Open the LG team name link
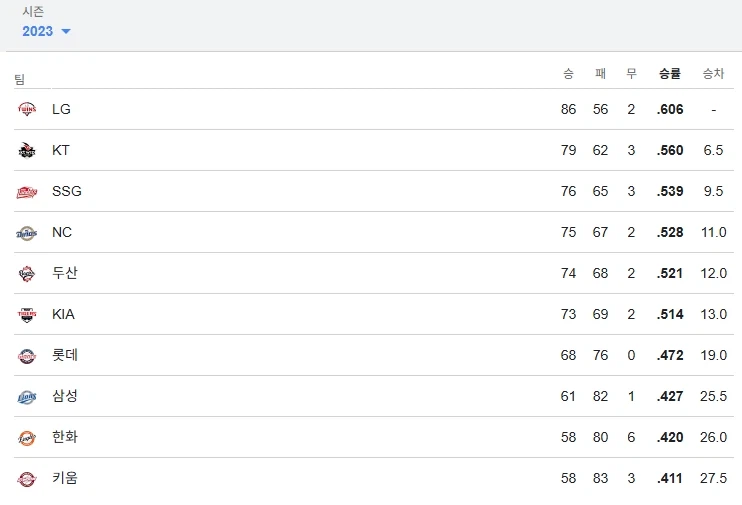Image resolution: width=742 pixels, height=505 pixels. [61, 109]
